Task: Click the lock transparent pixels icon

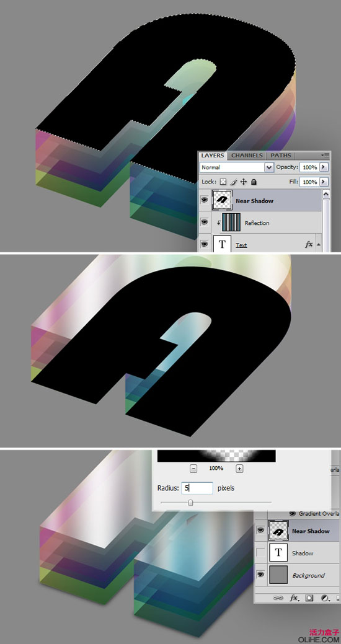Action: 223,182
